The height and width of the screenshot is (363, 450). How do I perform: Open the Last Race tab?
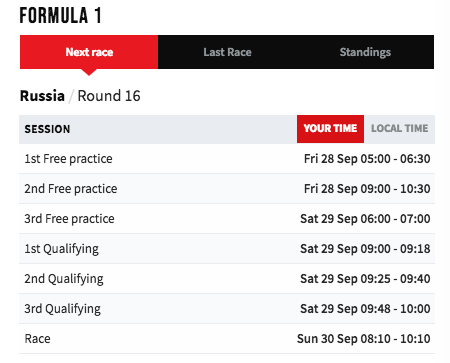tap(227, 52)
